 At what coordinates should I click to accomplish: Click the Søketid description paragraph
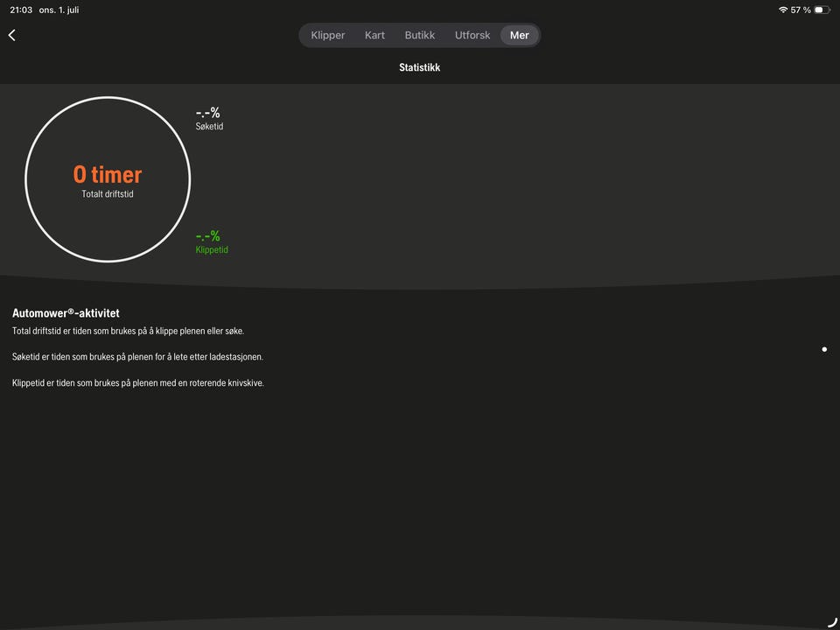[137, 357]
